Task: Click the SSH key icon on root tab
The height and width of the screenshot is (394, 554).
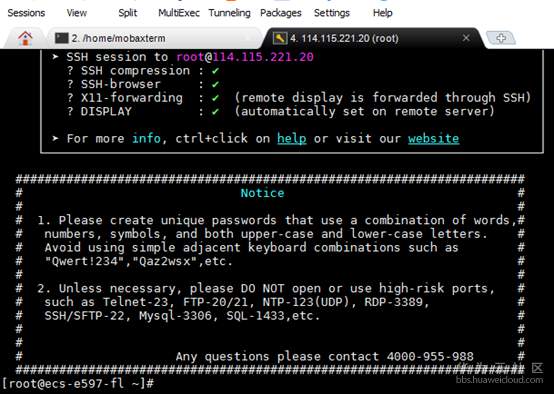Action: pos(280,38)
